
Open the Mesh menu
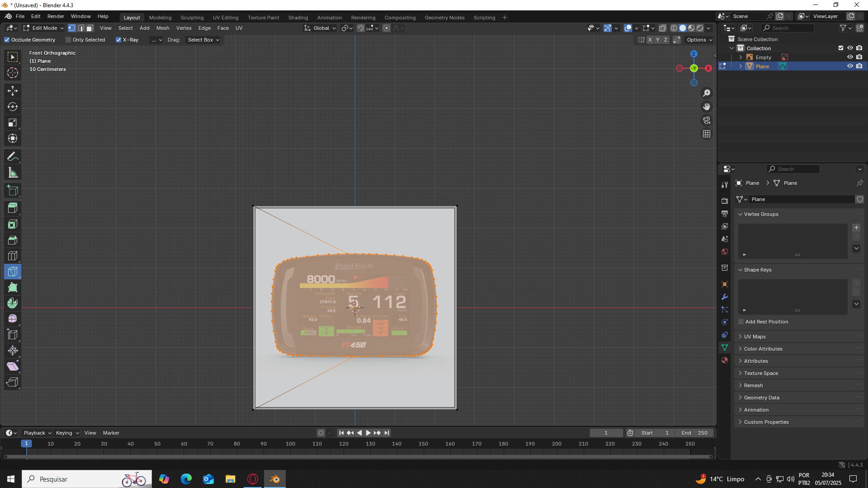coord(162,28)
